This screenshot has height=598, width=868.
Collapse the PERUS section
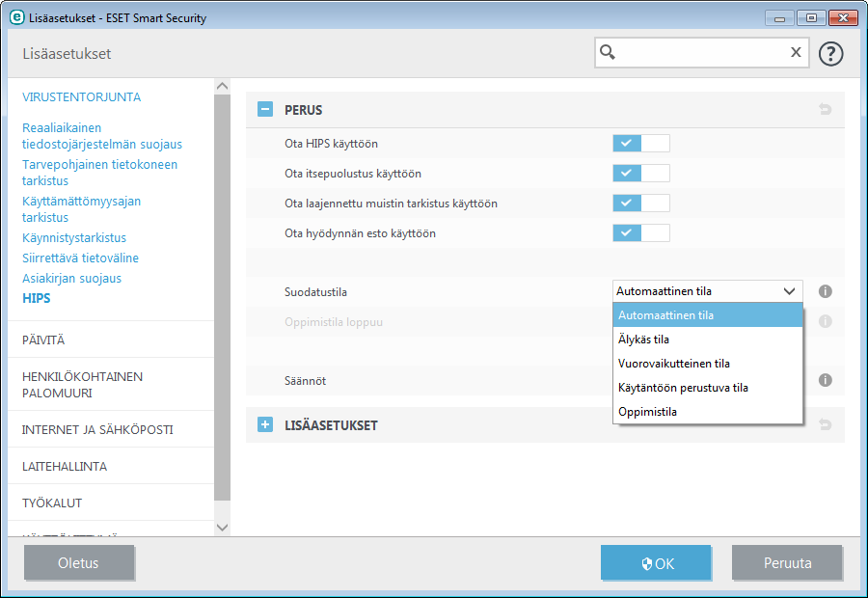(x=265, y=109)
